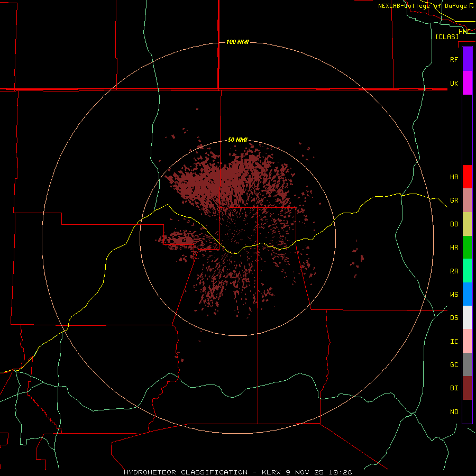Click the RA light green legend swatch
This screenshot has height=476, width=476.
click(x=467, y=271)
